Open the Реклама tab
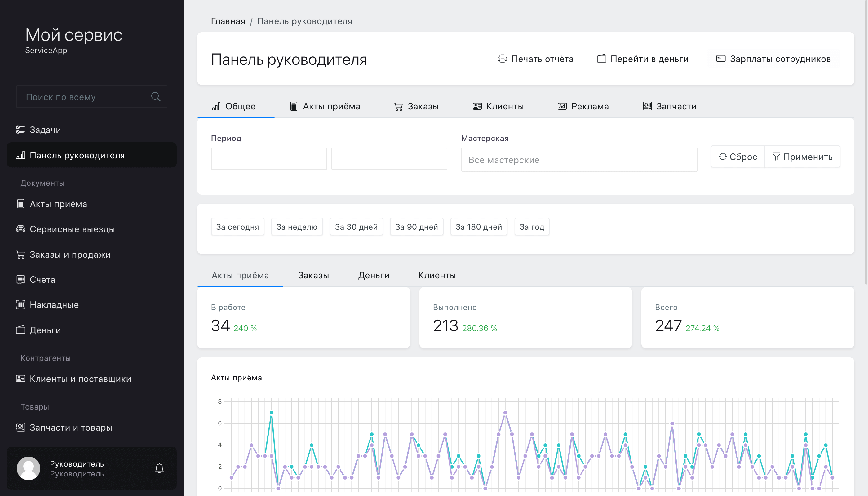The image size is (868, 496). [x=583, y=106]
